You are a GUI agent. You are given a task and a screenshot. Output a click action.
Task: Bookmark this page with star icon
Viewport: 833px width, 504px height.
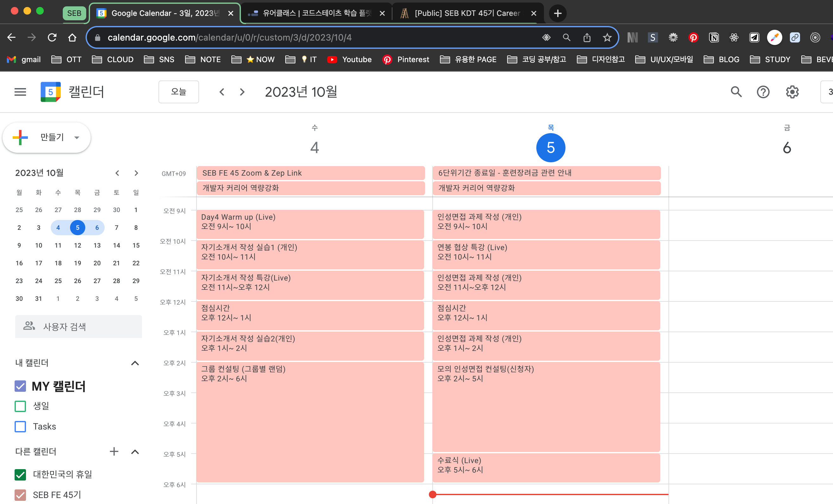click(607, 37)
